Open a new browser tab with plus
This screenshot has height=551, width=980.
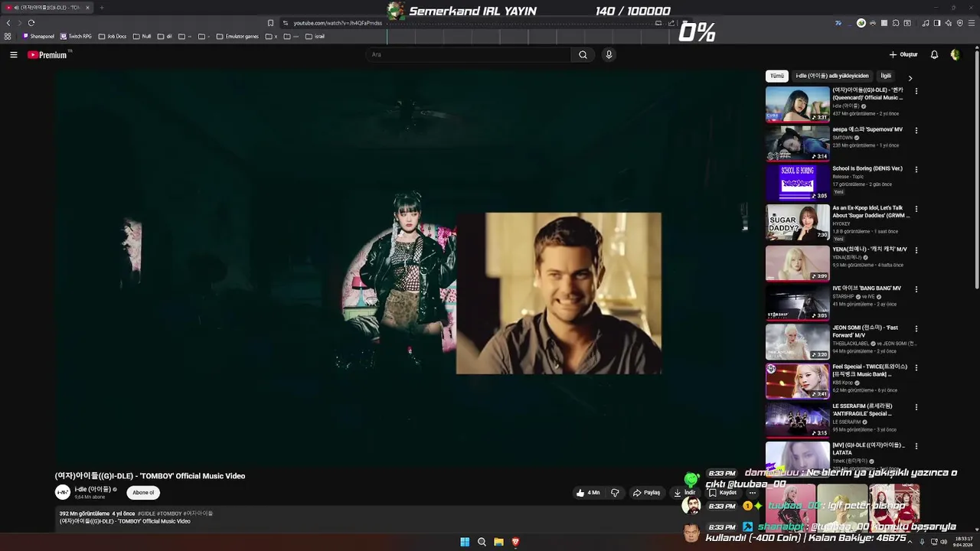pos(101,8)
